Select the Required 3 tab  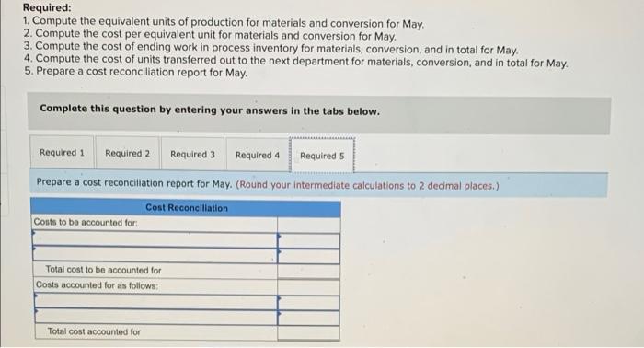point(192,154)
